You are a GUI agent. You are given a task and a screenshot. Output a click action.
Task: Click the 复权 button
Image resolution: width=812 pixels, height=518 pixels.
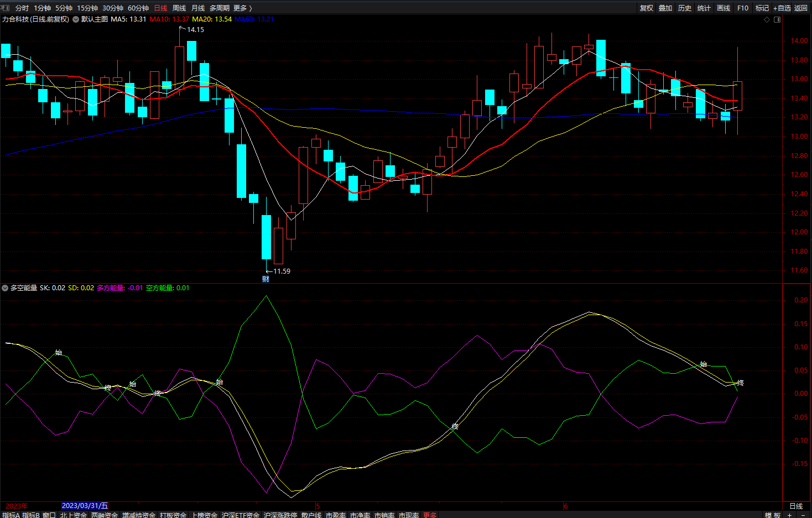(647, 8)
